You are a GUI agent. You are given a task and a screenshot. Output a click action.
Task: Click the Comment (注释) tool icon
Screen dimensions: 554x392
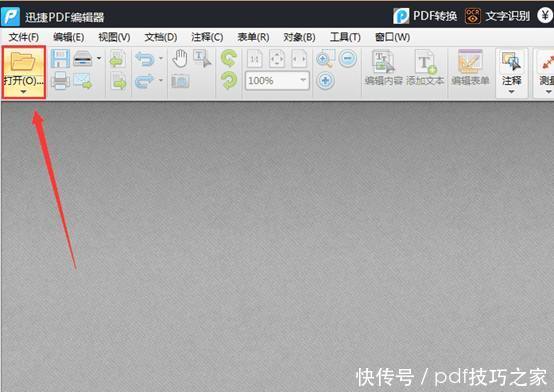[511, 62]
